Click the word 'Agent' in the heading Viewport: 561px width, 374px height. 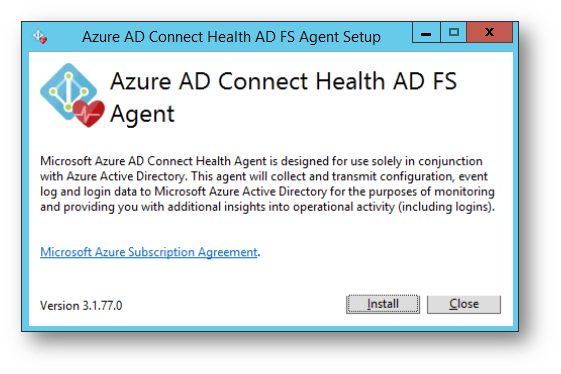tap(142, 115)
